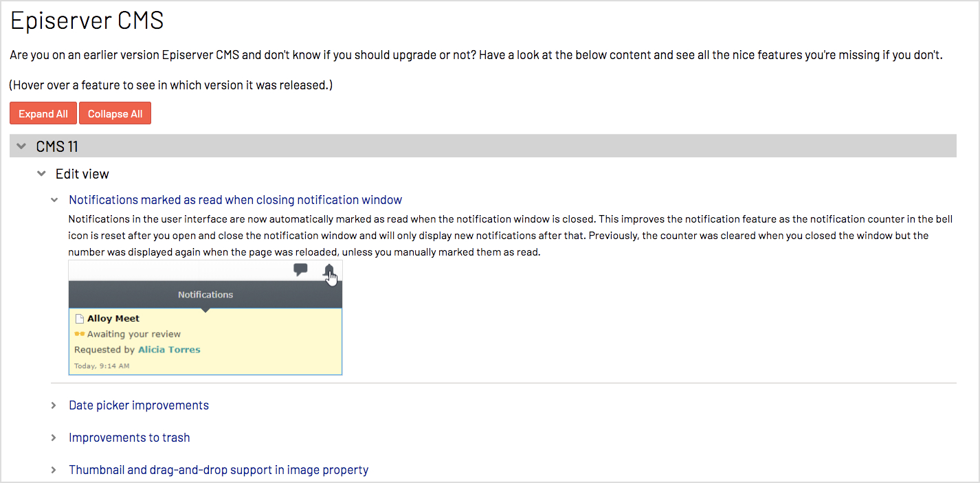Open the Date picker improvements link
Viewport: 980px width, 483px height.
click(139, 405)
